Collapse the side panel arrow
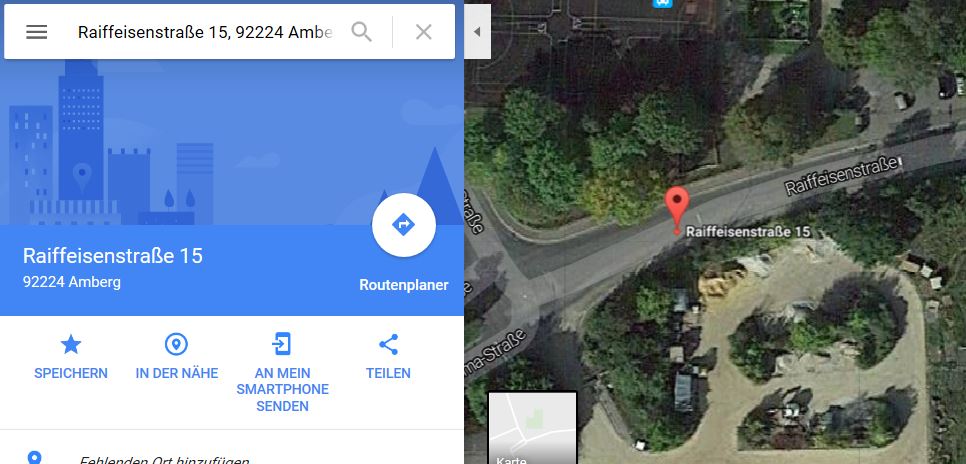 (477, 32)
